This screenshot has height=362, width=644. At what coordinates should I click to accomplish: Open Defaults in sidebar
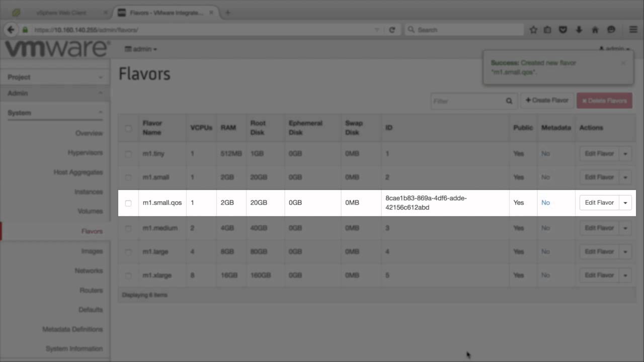coord(91,310)
